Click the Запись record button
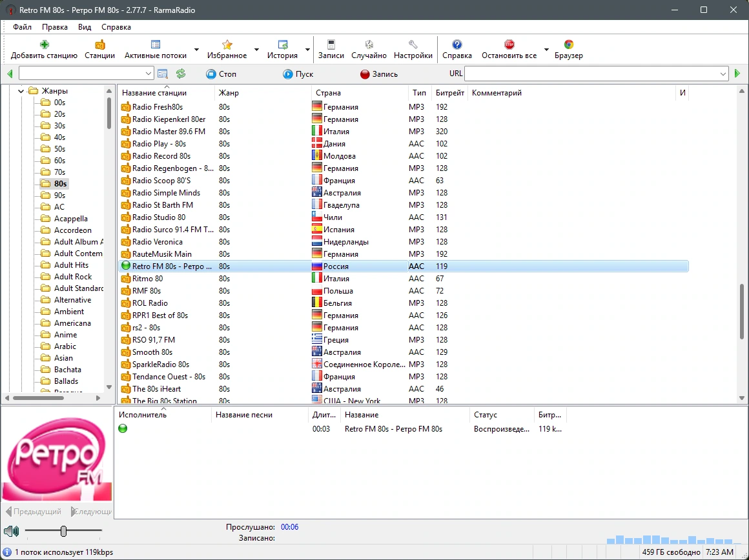The image size is (749, 560). tap(378, 74)
